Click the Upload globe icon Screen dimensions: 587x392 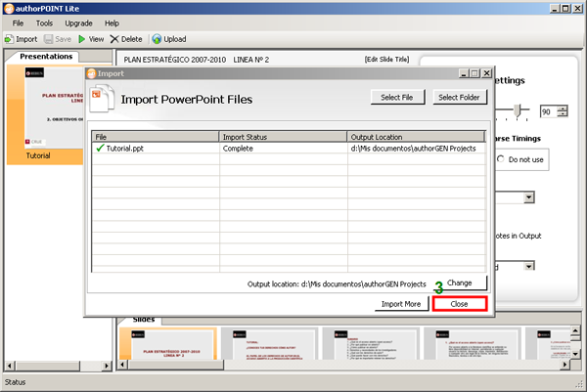coord(157,39)
